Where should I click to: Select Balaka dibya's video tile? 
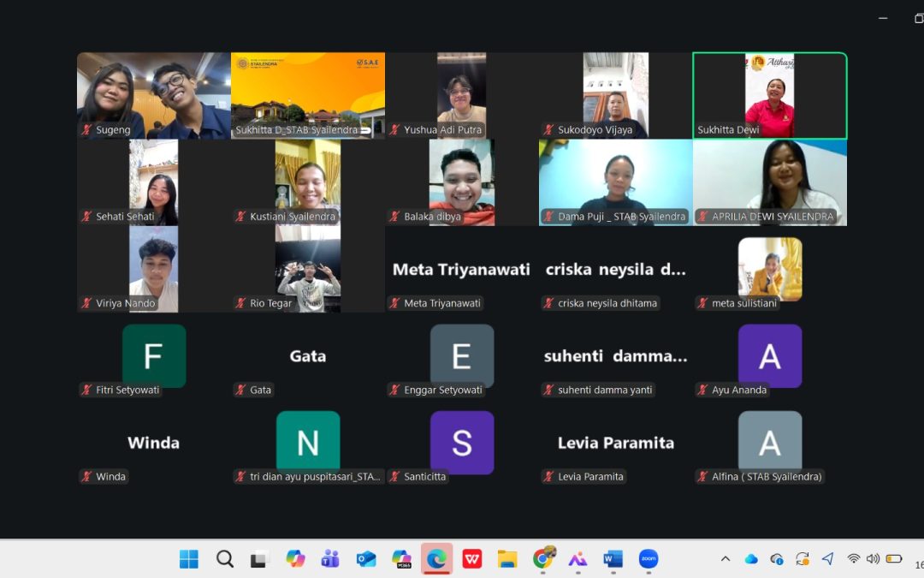pos(461,182)
